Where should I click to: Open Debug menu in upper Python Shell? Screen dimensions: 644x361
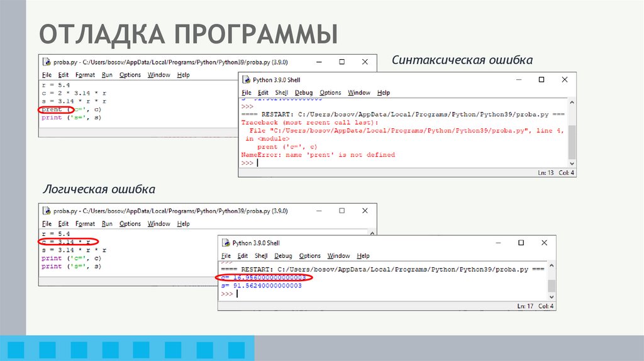[304, 93]
